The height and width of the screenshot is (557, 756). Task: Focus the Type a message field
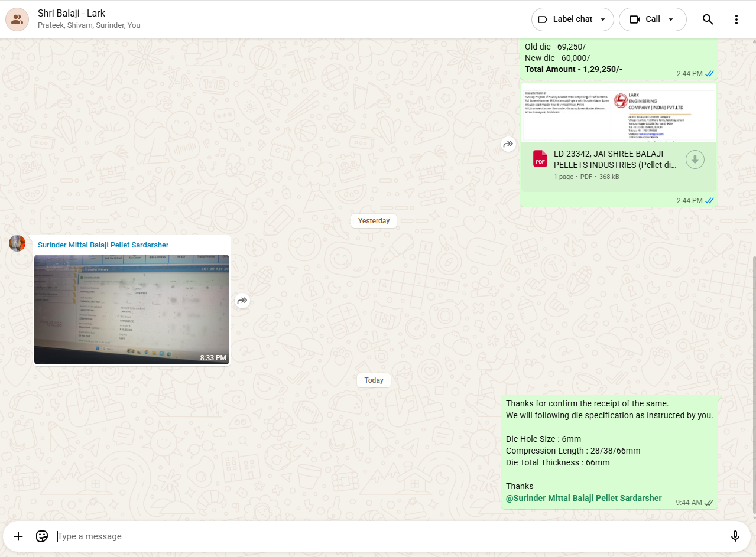(390, 536)
